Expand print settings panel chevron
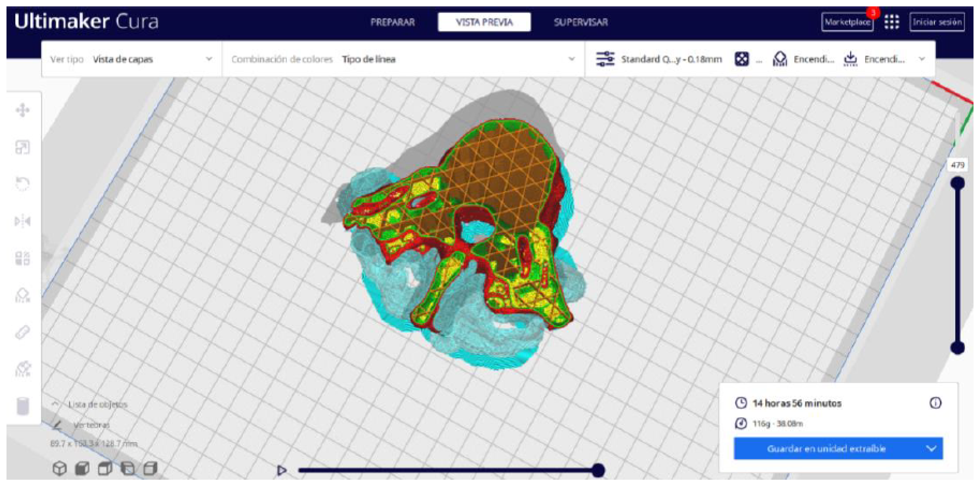Image resolution: width=980 pixels, height=488 pixels. click(922, 59)
